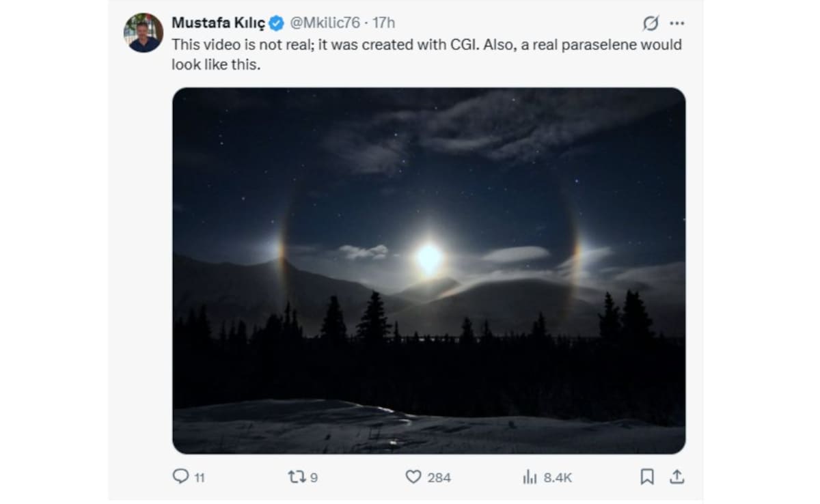This screenshot has width=820, height=504.
Task: Open the @Mkilic76 handle link
Action: (x=325, y=23)
